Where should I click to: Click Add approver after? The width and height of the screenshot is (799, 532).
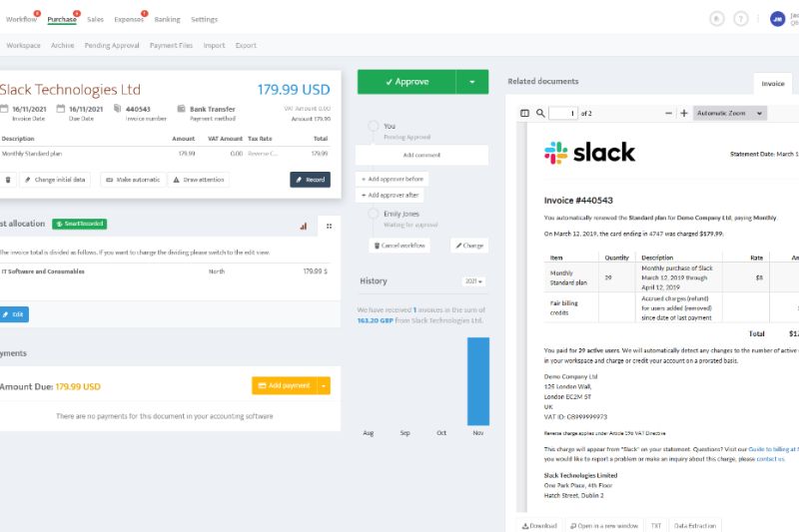pos(390,195)
